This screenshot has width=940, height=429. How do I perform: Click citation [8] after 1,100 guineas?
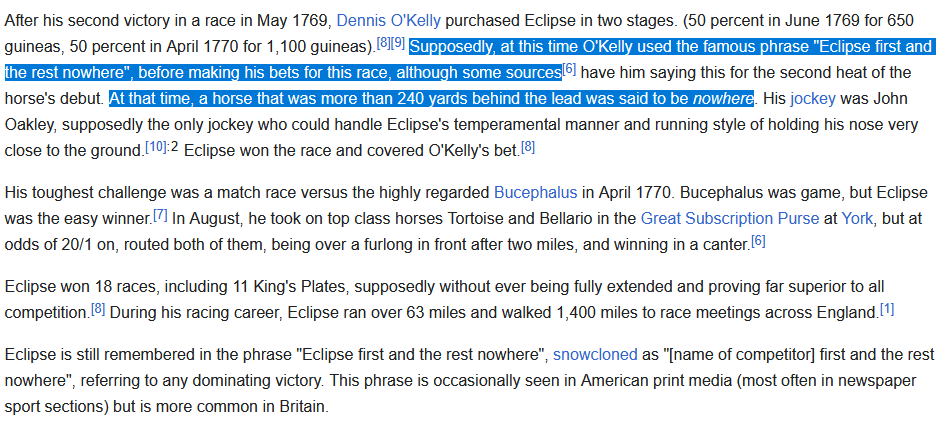tap(382, 43)
